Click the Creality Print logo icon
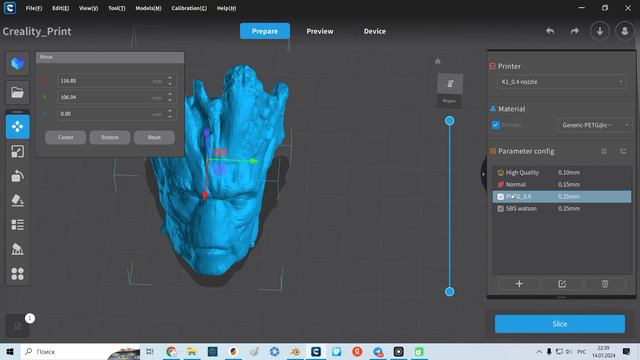 10,8
